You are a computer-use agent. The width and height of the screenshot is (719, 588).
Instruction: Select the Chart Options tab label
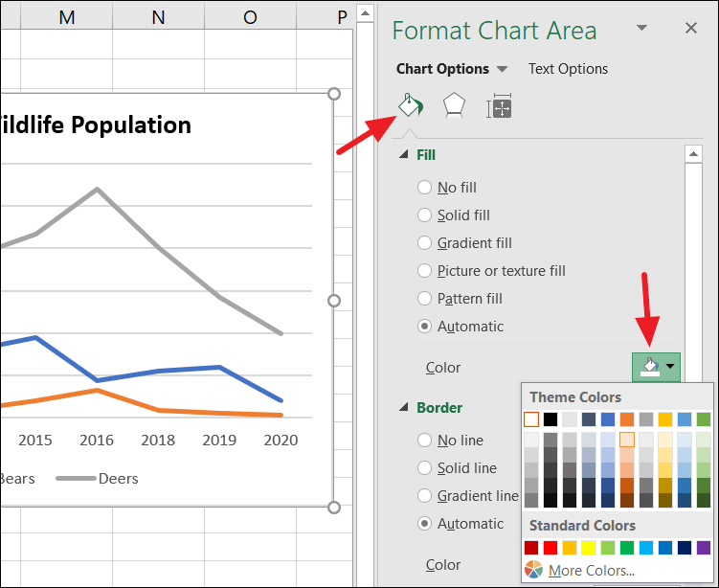point(442,69)
